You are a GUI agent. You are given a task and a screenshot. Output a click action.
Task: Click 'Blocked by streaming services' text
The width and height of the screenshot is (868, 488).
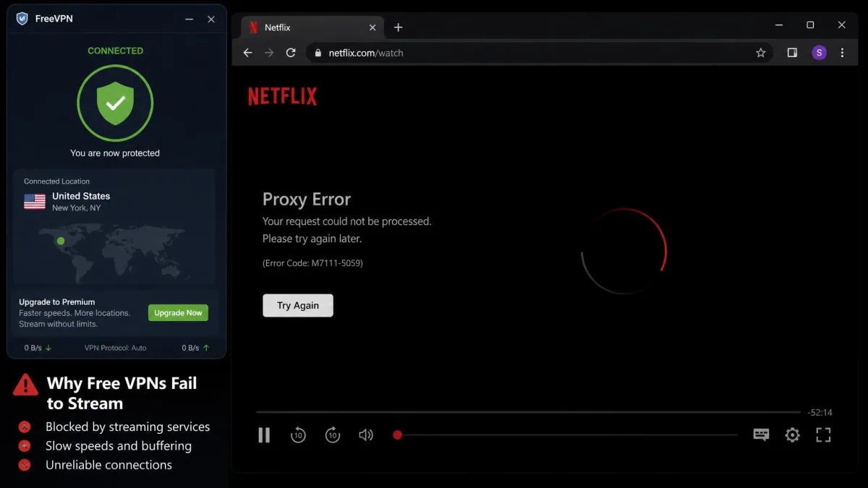(x=127, y=427)
